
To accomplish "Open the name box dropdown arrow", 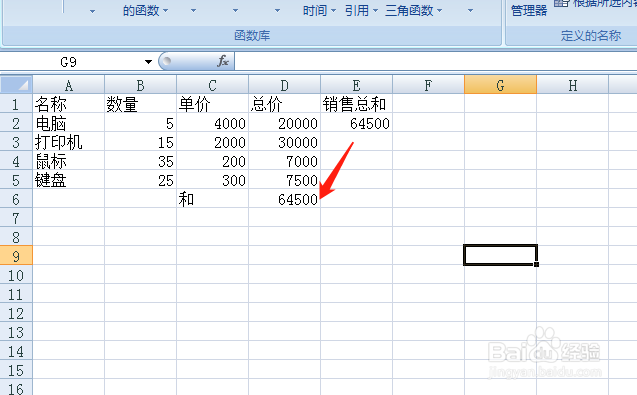I will 148,62.
